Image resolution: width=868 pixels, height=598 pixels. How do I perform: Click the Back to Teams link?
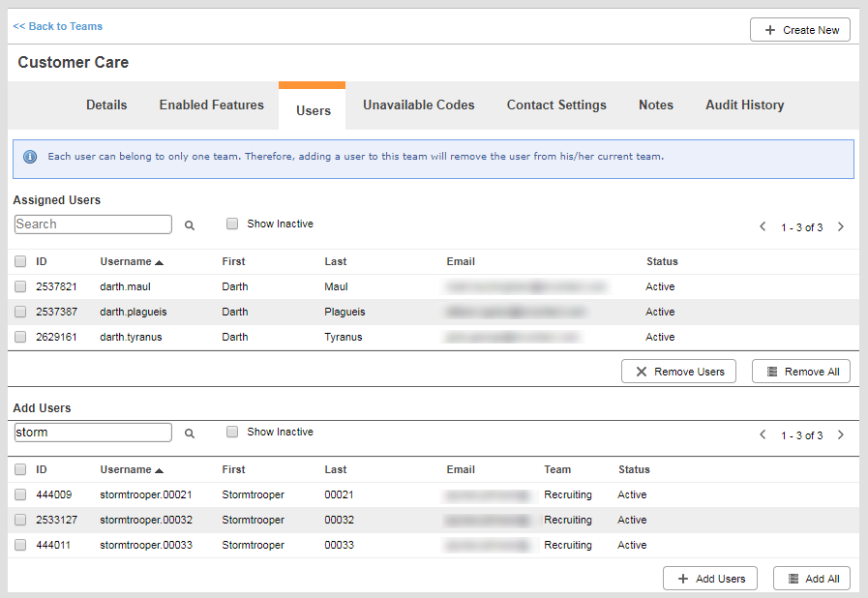pyautogui.click(x=57, y=26)
